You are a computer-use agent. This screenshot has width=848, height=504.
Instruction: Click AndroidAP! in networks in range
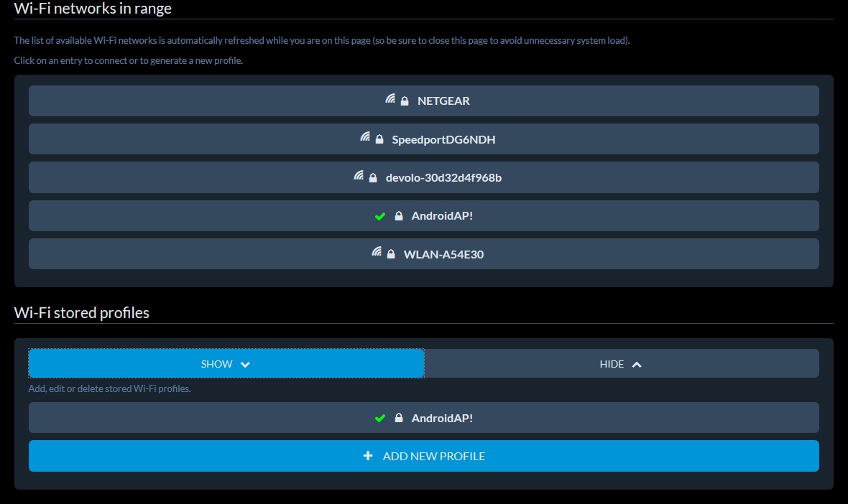(x=423, y=216)
